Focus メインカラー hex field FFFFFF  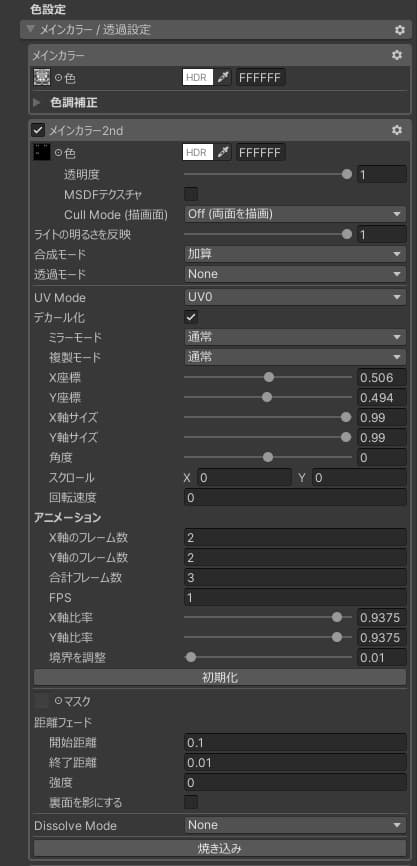click(x=261, y=78)
